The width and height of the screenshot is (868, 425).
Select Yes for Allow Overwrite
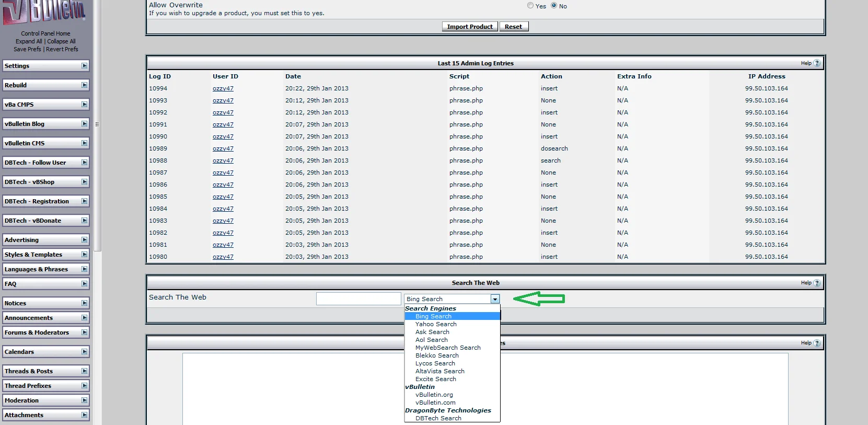[530, 5]
